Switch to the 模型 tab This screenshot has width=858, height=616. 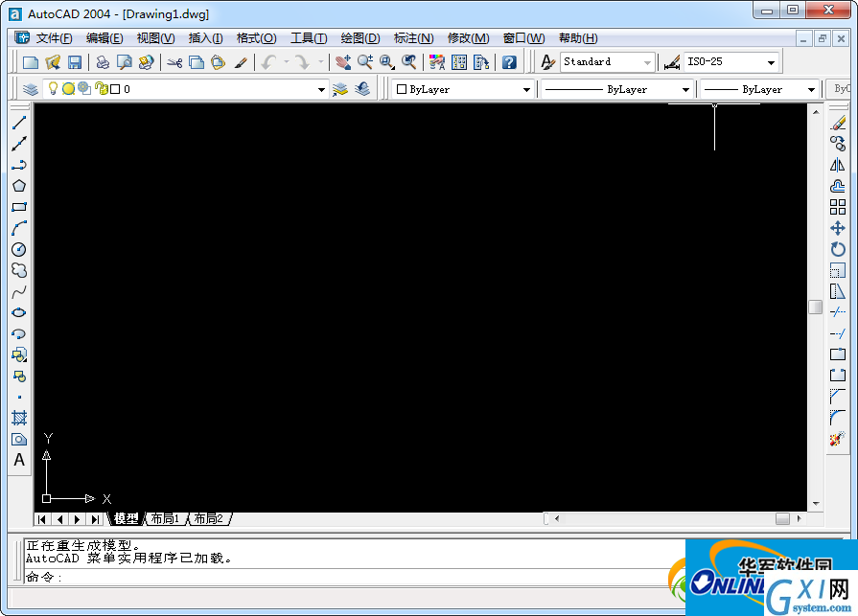click(127, 518)
